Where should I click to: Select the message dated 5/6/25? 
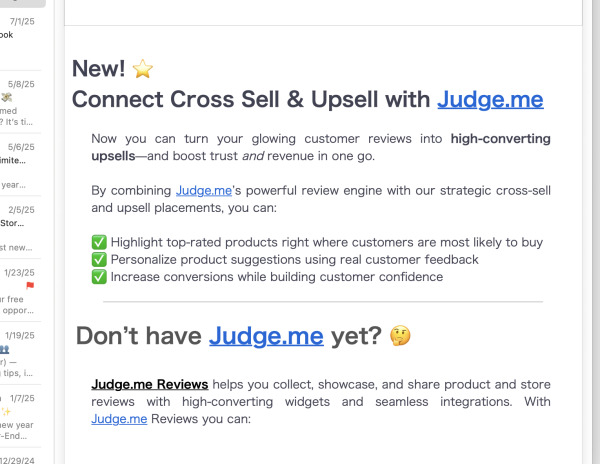20,165
